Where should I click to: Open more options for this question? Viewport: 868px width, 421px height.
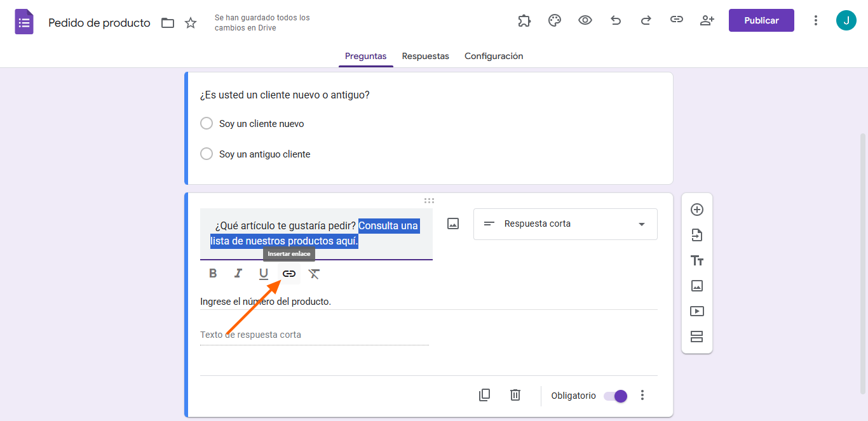pyautogui.click(x=642, y=395)
